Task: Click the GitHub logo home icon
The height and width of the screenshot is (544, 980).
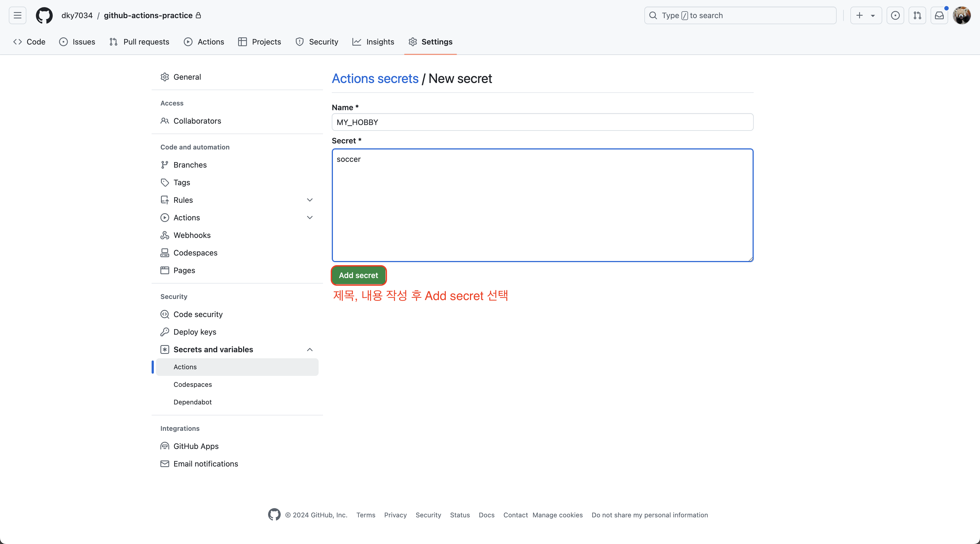Action: 44,15
